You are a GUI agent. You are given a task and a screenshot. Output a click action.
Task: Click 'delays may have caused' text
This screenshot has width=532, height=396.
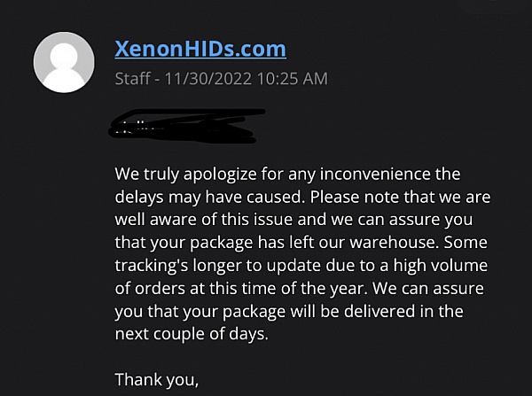click(208, 198)
